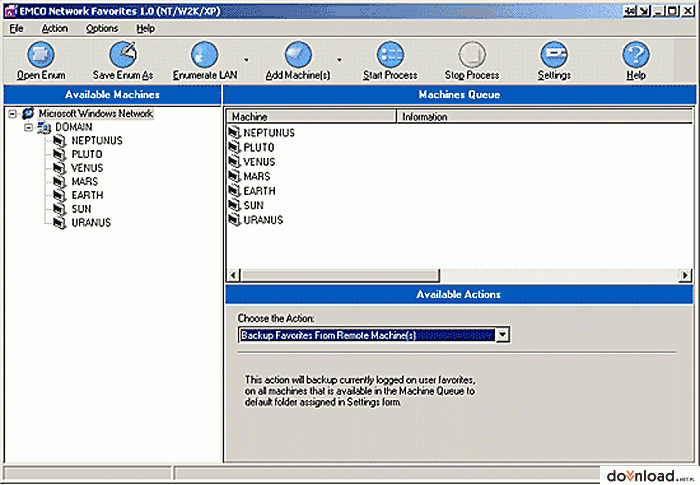Collapse the Microsoft Windows Network node

[x=12, y=114]
